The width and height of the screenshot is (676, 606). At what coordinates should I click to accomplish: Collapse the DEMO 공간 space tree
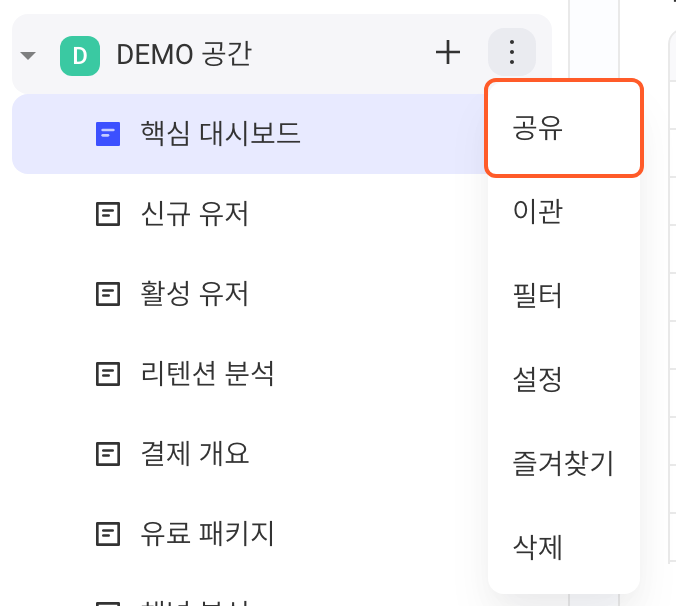[x=28, y=56]
